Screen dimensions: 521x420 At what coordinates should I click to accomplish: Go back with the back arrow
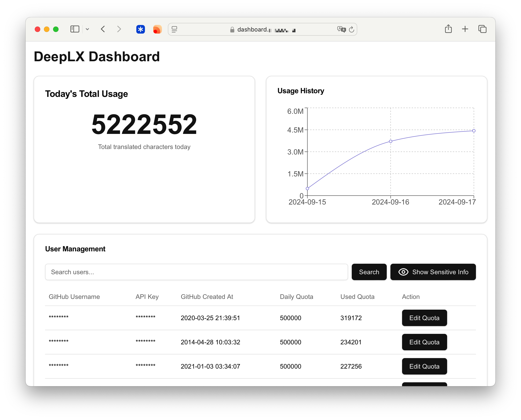pos(103,29)
